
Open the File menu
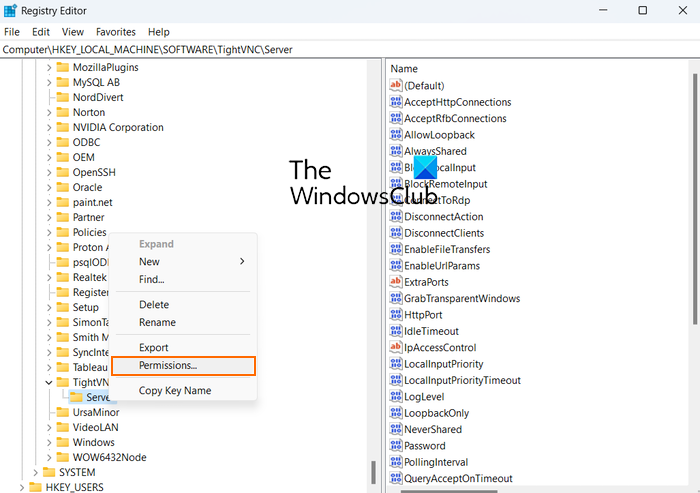[x=12, y=32]
